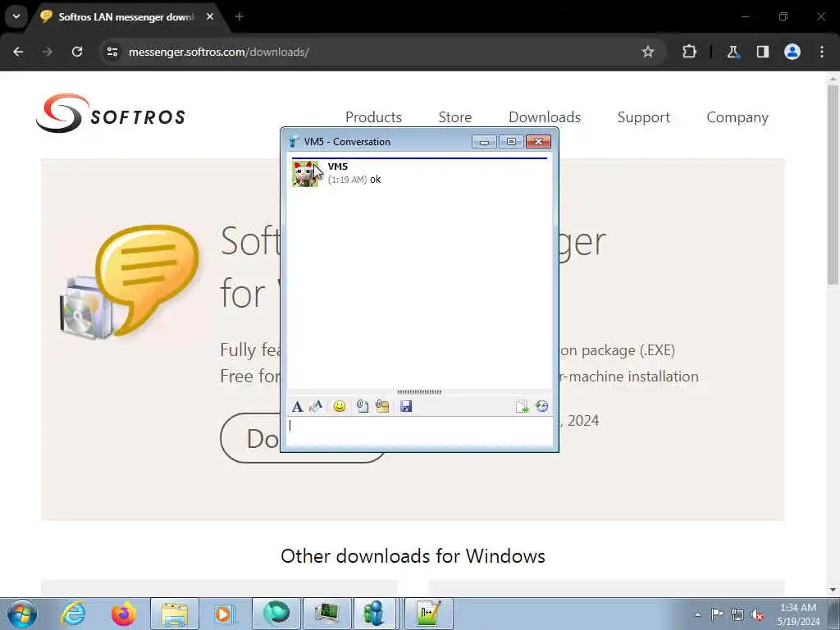Screen dimensions: 840x630
Task: Open the Company menu item
Action: click(x=737, y=117)
